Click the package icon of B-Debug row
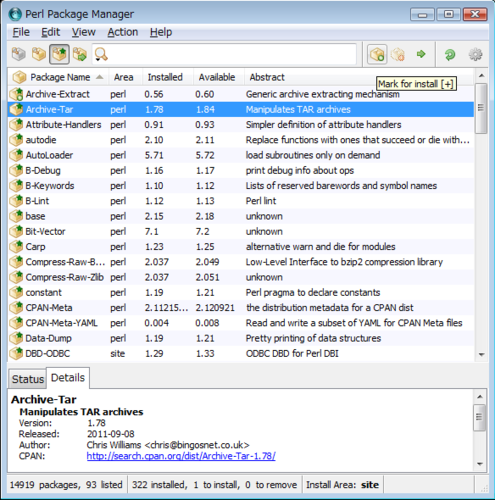 tap(16, 170)
